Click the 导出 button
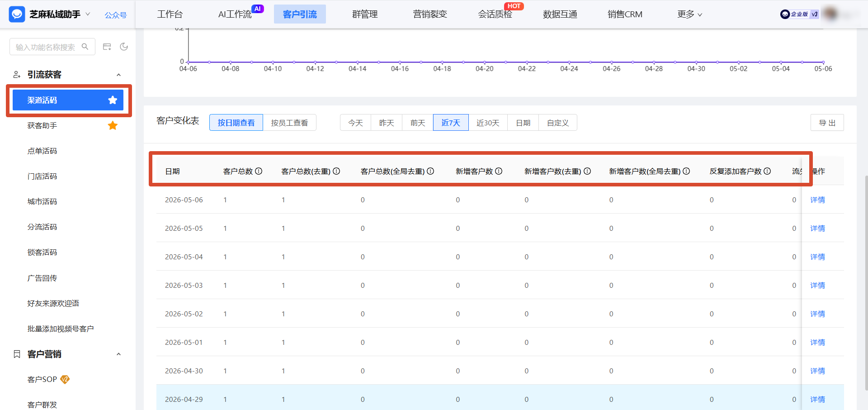Screen dimensions: 868x410 827,123
